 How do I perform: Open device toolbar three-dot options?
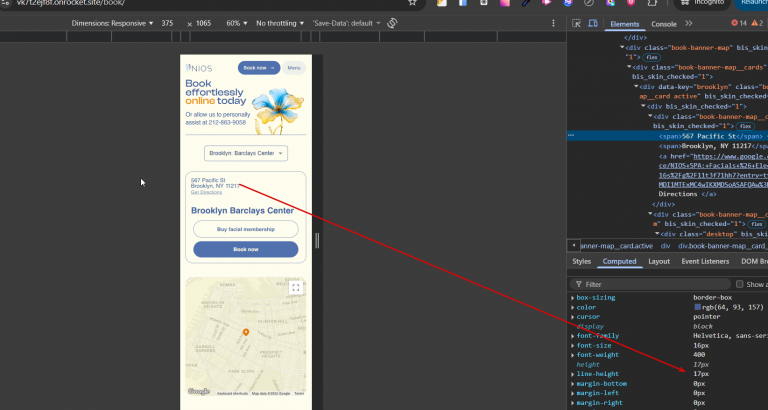553,23
